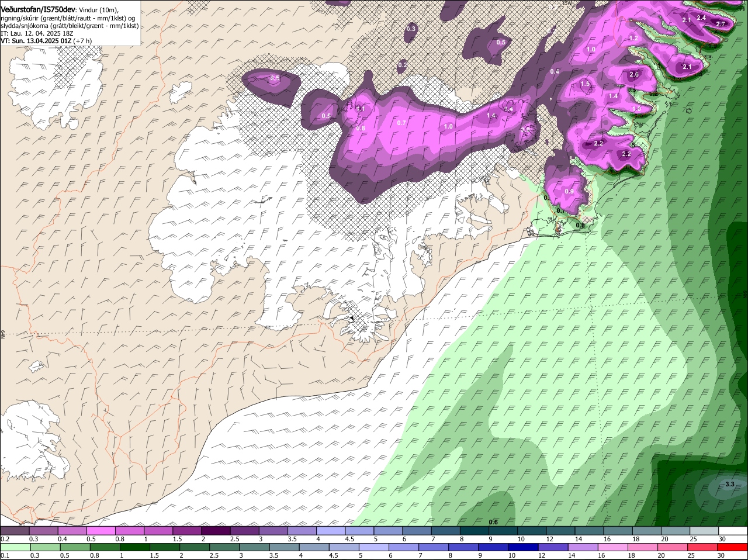This screenshot has width=748, height=560.
Task: Click the 1.2 snowfall value label
Action: point(633,38)
